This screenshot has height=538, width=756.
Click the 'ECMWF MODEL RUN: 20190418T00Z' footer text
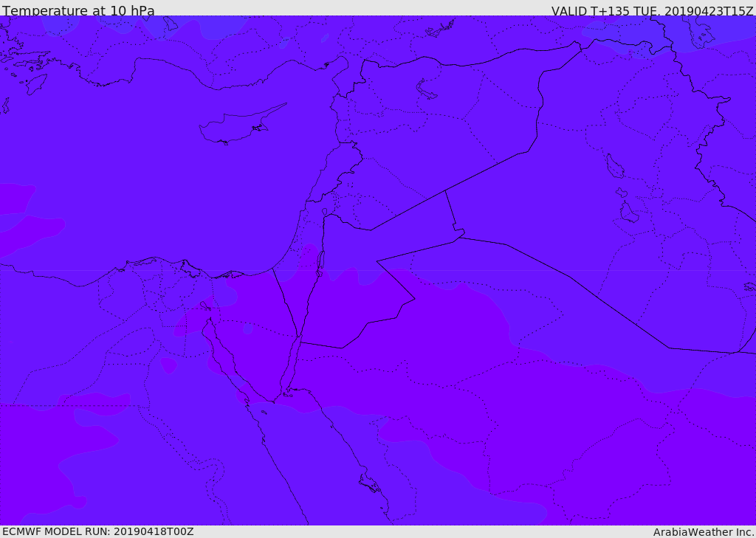coord(98,531)
